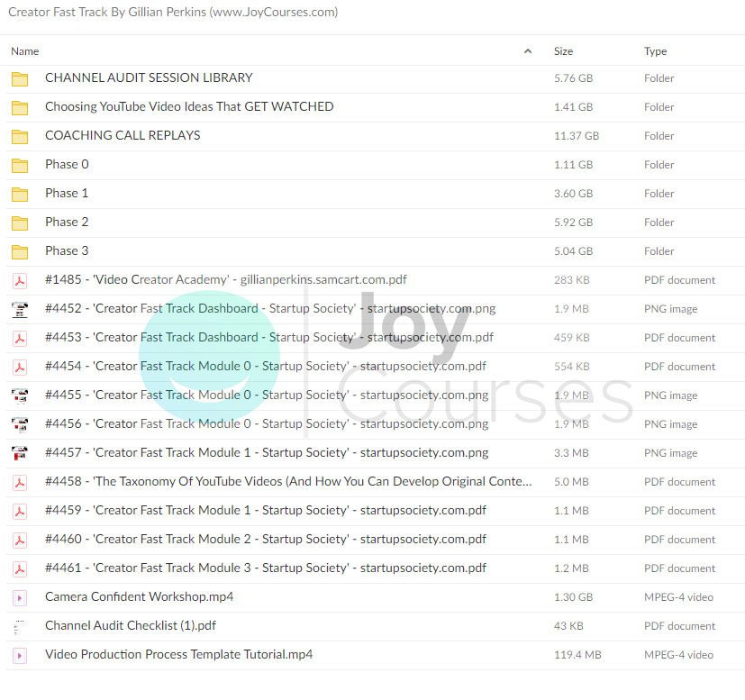
Task: Click folder icon beside Choosing YouTube Video Ideas
Action: click(20, 108)
